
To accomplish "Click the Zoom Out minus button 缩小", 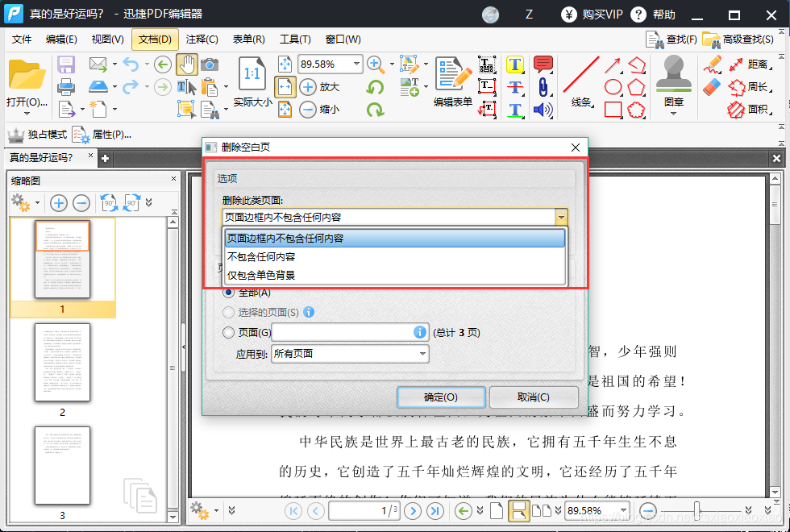I will coord(319,109).
